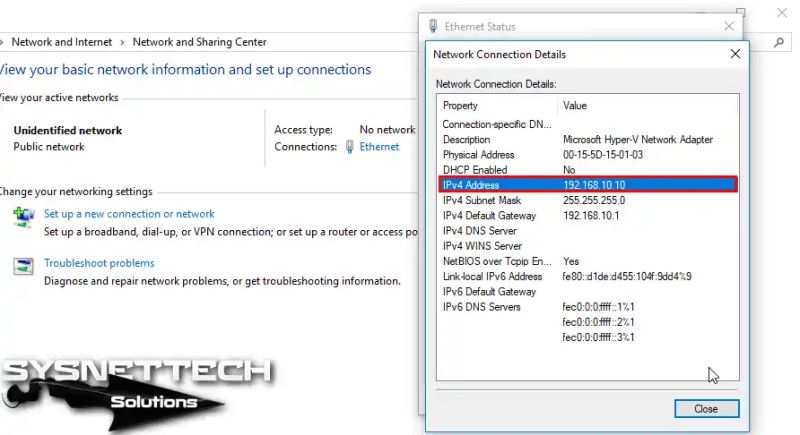Select the IPv6 Default Gateway row
Image resolution: width=800 pixels, height=435 pixels.
[588, 292]
